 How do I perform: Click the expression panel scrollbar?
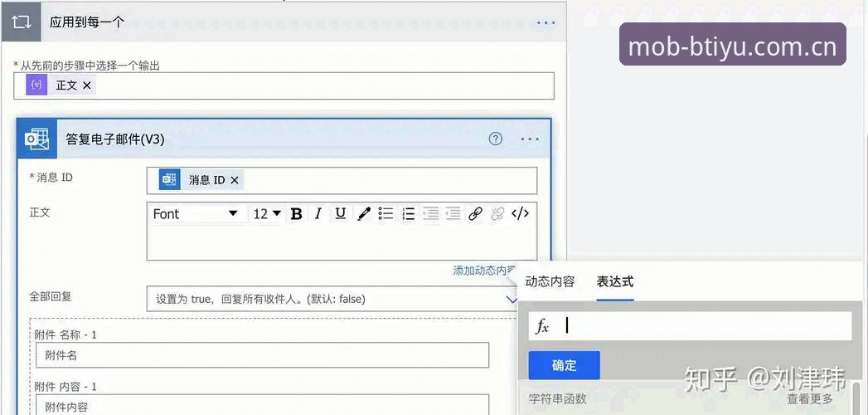[857, 398]
